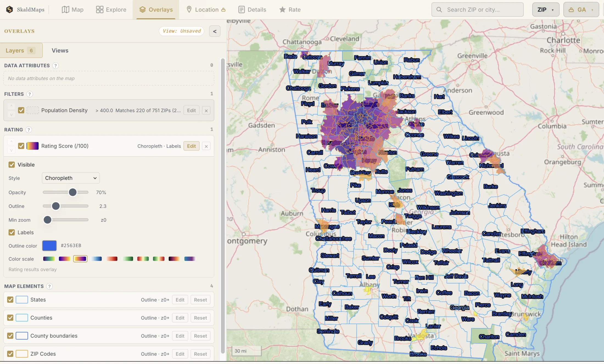The image size is (604, 364).
Task: Edit the Counties map element
Action: point(180,318)
